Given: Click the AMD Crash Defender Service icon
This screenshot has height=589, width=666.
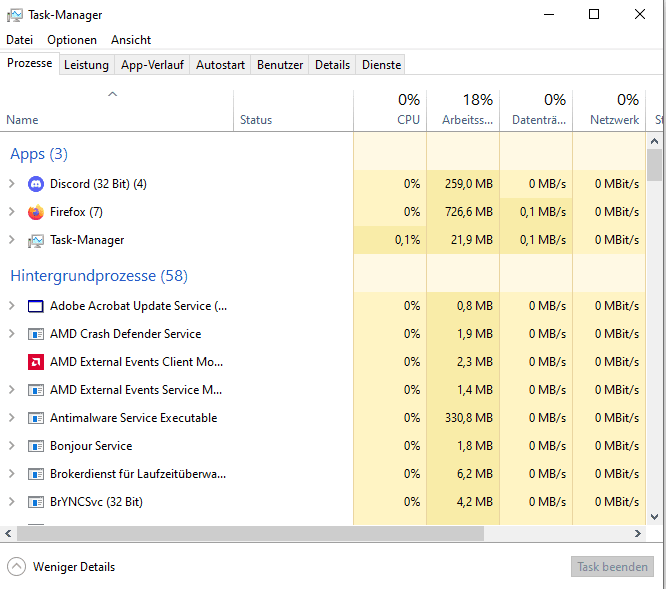Looking at the screenshot, I should point(36,334).
